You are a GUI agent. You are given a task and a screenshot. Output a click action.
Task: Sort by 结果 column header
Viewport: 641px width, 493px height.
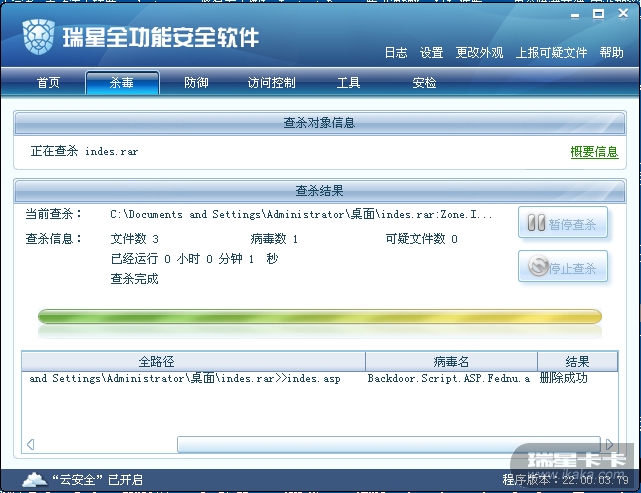pyautogui.click(x=577, y=361)
